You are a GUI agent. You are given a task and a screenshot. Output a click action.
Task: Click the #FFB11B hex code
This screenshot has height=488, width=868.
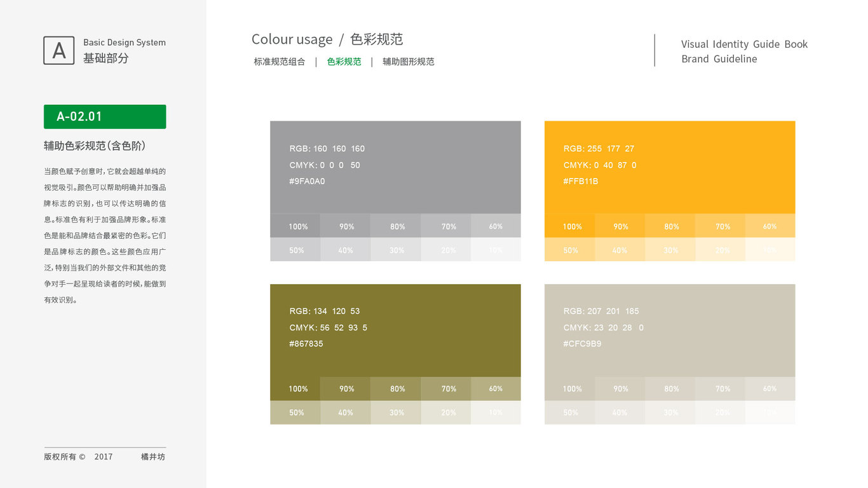pyautogui.click(x=581, y=181)
